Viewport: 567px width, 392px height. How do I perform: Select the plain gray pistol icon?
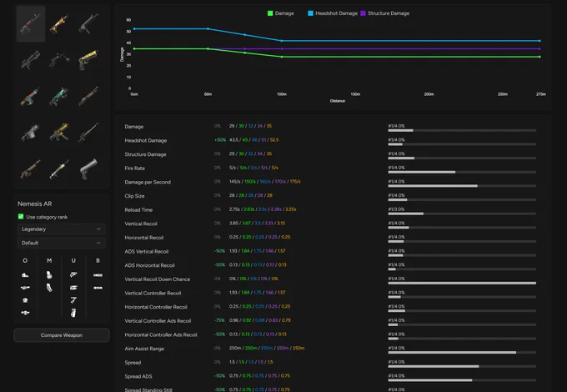click(88, 168)
